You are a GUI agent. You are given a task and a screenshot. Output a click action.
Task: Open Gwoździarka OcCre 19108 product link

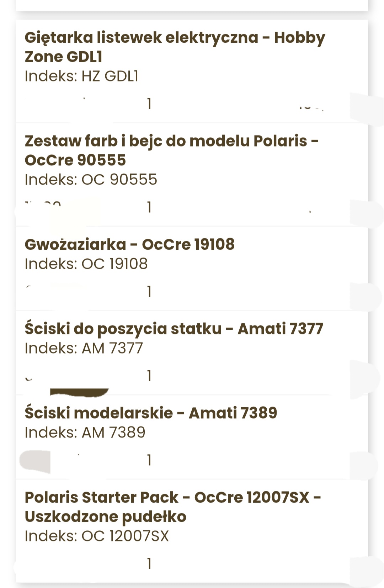pyautogui.click(x=129, y=244)
